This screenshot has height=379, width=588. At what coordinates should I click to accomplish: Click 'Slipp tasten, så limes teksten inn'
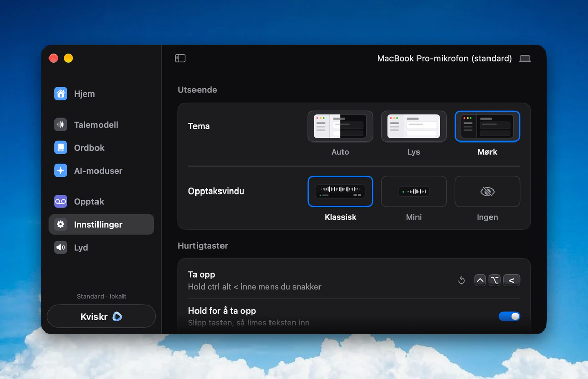(x=249, y=323)
